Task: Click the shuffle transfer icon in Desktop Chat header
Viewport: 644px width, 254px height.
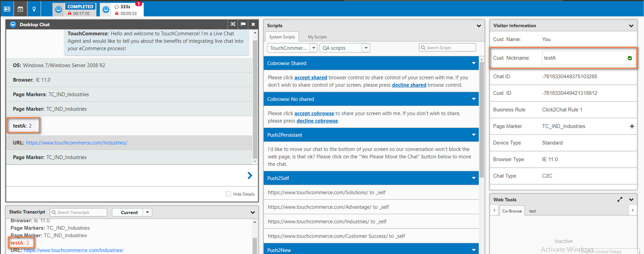Action: pyautogui.click(x=233, y=24)
